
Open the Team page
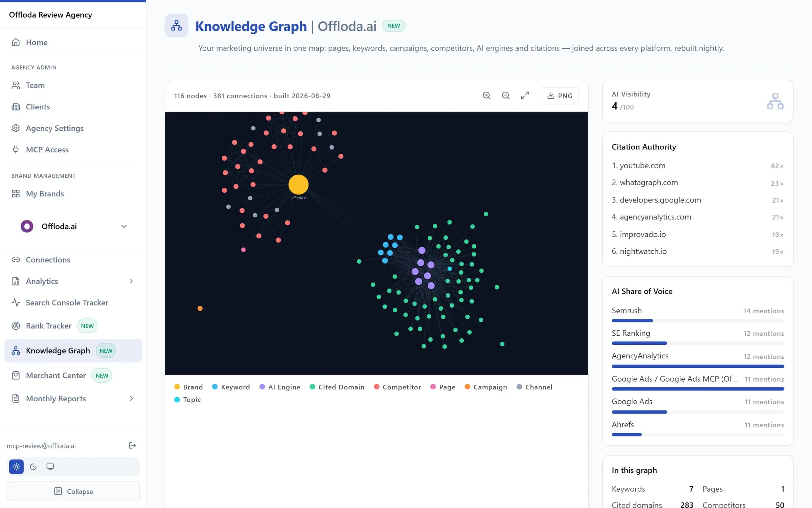click(73, 85)
